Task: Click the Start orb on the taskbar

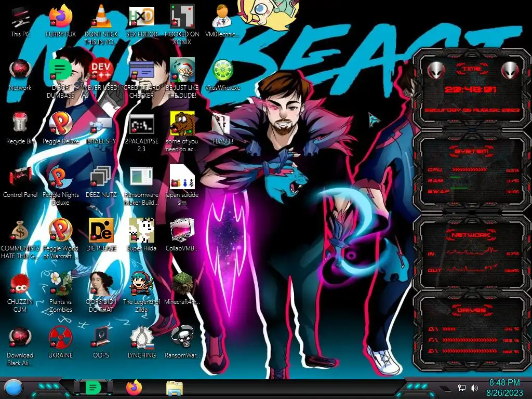Action: point(14,388)
